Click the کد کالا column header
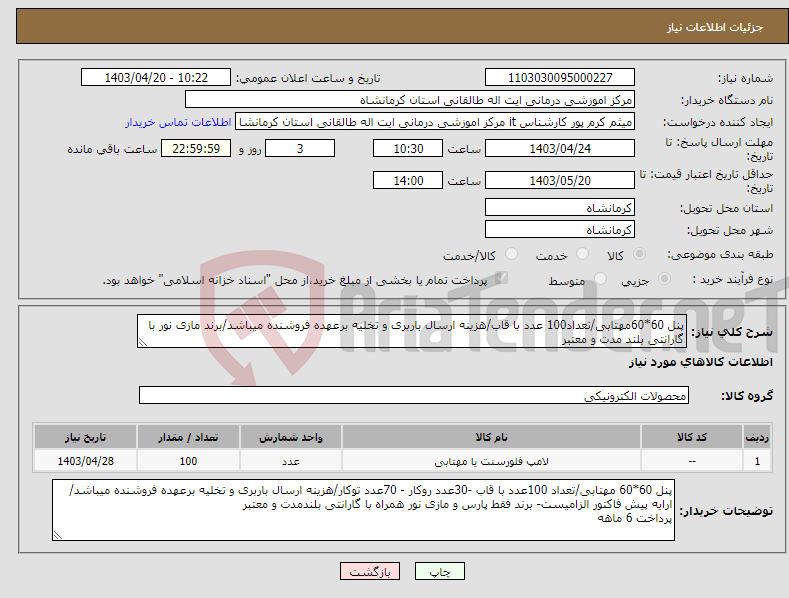The image size is (789, 598). [x=692, y=437]
